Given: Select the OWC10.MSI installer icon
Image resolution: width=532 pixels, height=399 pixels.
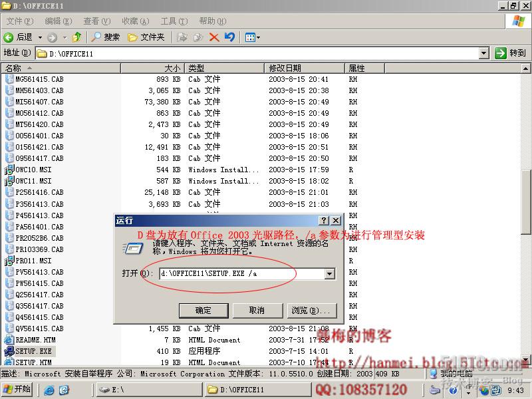Looking at the screenshot, I should pyautogui.click(x=9, y=170).
